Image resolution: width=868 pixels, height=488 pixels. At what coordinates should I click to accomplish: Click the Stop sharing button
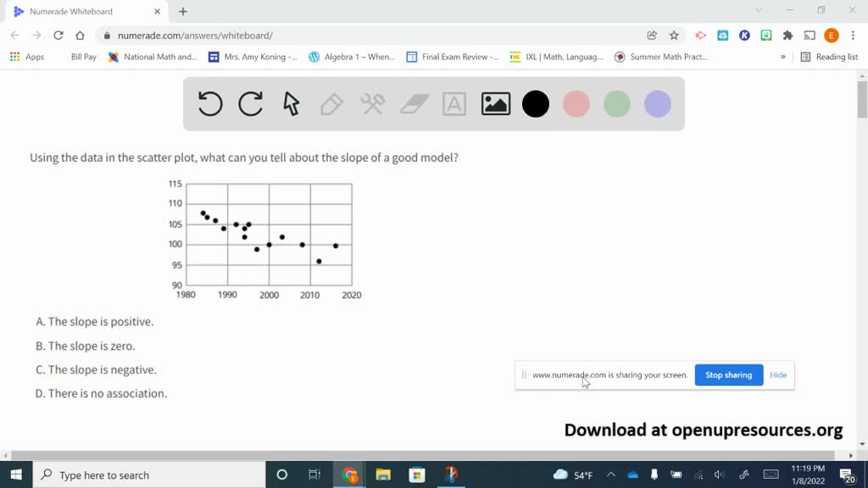click(x=728, y=374)
